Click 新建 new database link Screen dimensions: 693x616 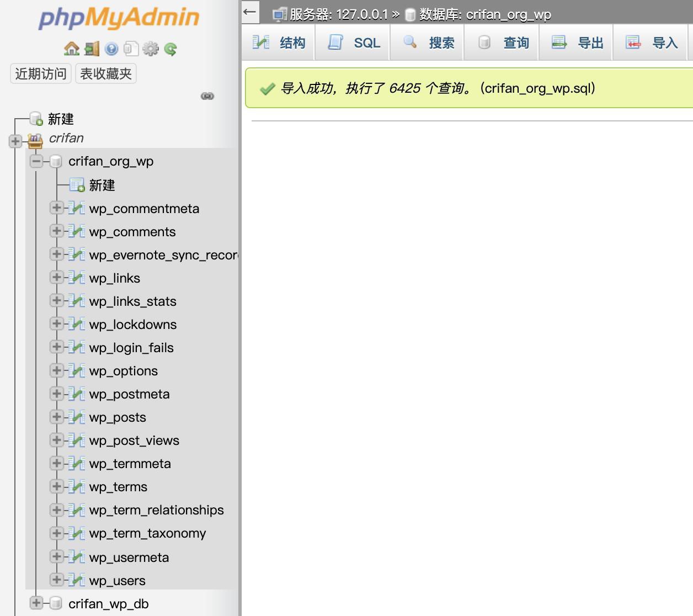point(61,119)
